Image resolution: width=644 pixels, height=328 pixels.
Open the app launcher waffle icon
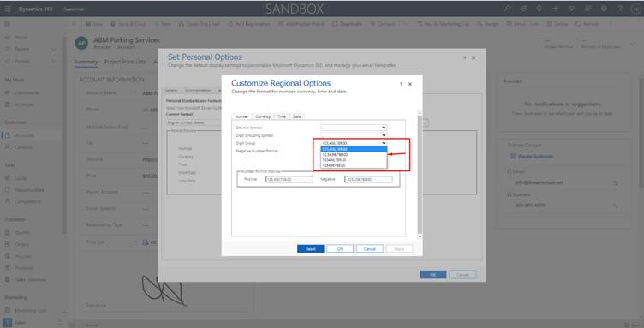click(8, 9)
